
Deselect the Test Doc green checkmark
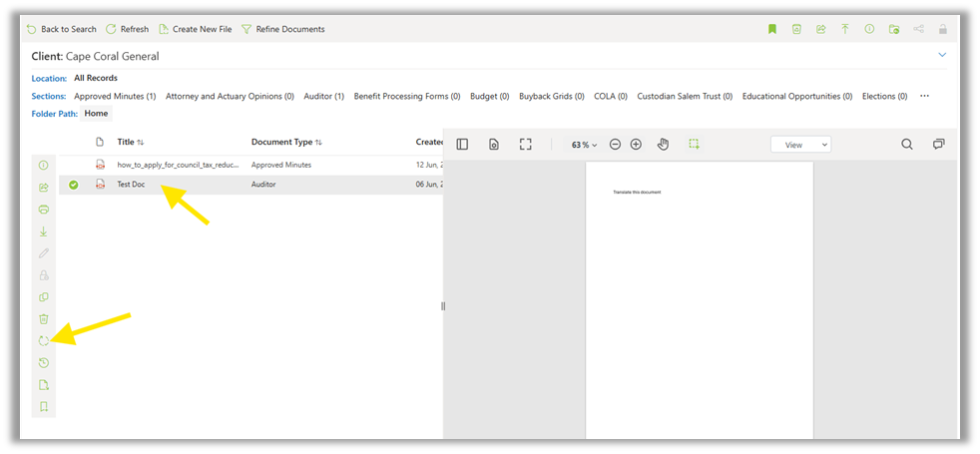click(x=73, y=185)
